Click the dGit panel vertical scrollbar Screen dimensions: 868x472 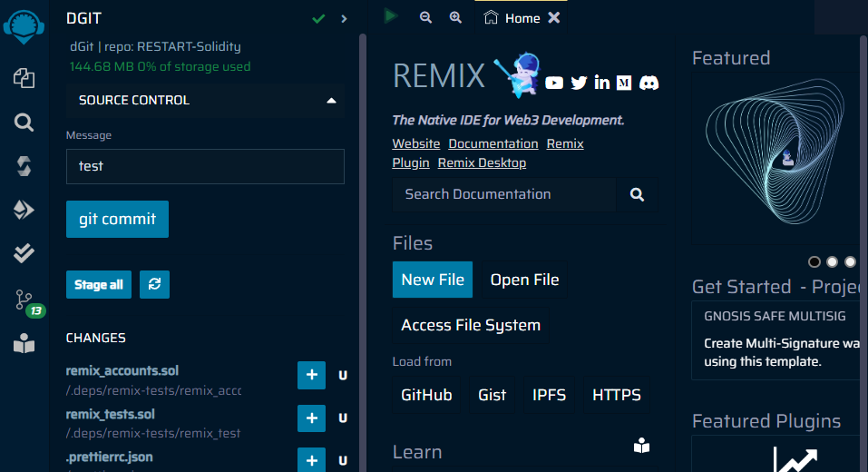pyautogui.click(x=363, y=252)
